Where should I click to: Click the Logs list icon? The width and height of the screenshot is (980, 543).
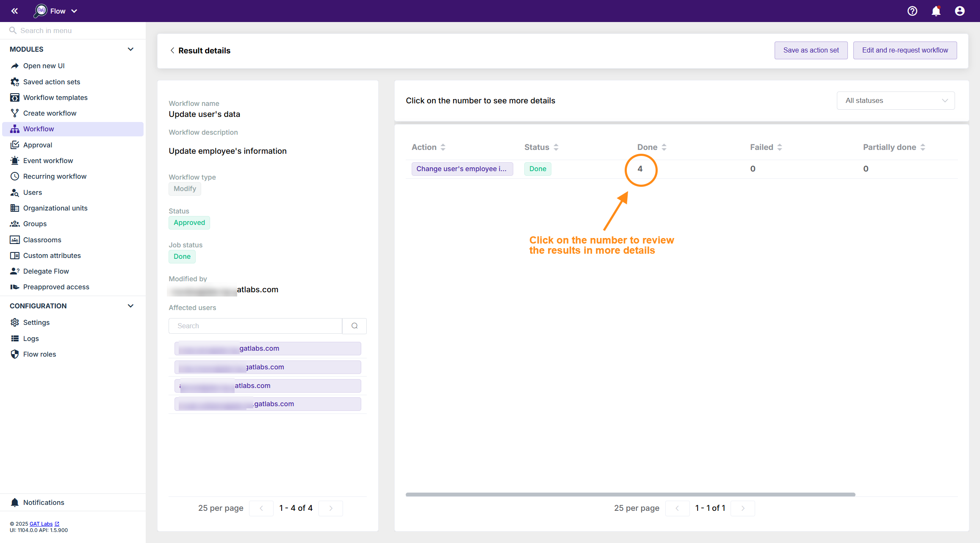(15, 338)
